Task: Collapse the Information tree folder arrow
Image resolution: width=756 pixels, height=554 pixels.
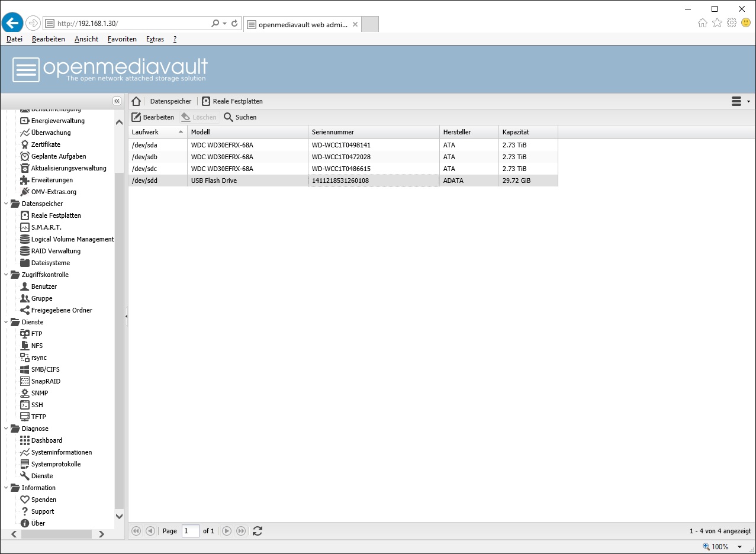Action: point(6,488)
